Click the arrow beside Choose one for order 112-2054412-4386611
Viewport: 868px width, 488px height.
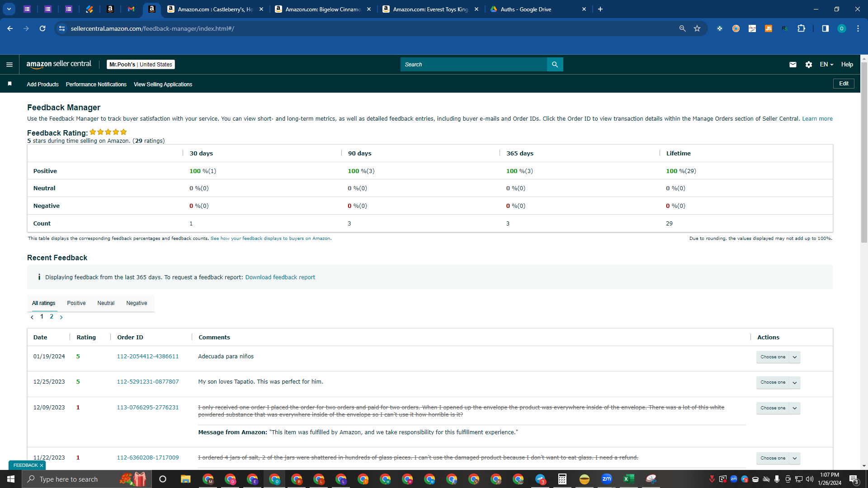pos(795,357)
